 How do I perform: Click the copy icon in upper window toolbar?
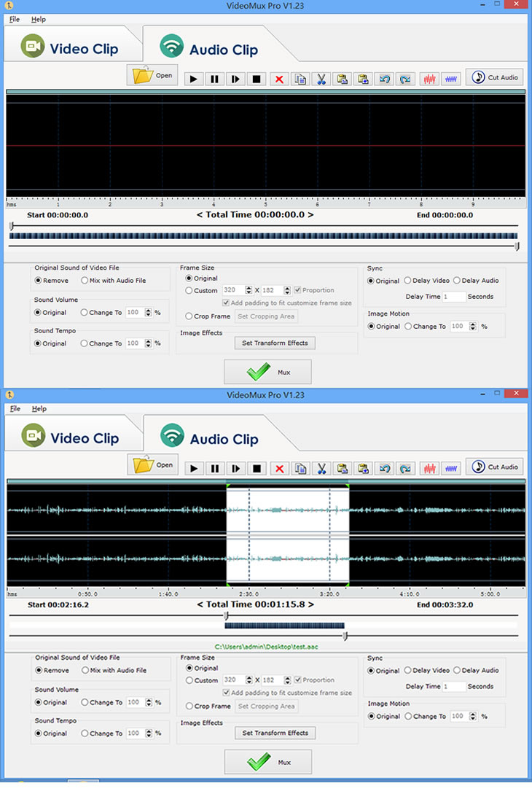tap(300, 79)
